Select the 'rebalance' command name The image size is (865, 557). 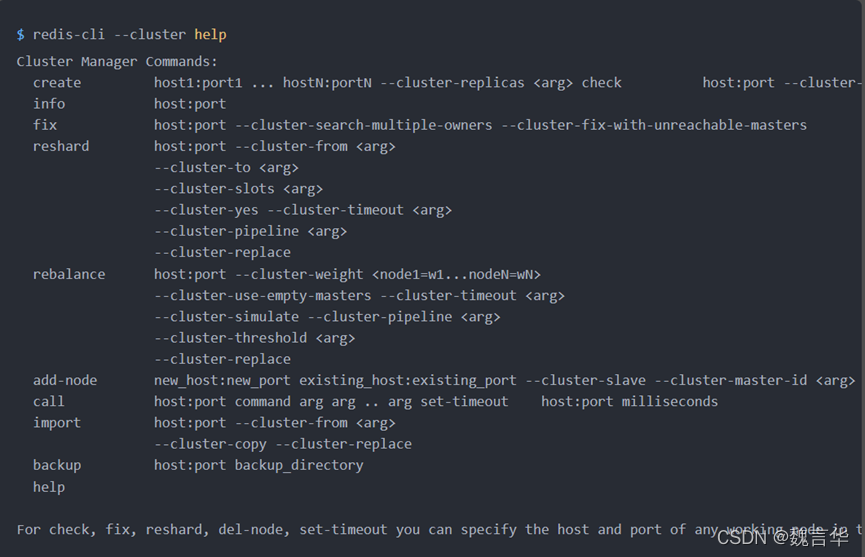click(x=69, y=274)
